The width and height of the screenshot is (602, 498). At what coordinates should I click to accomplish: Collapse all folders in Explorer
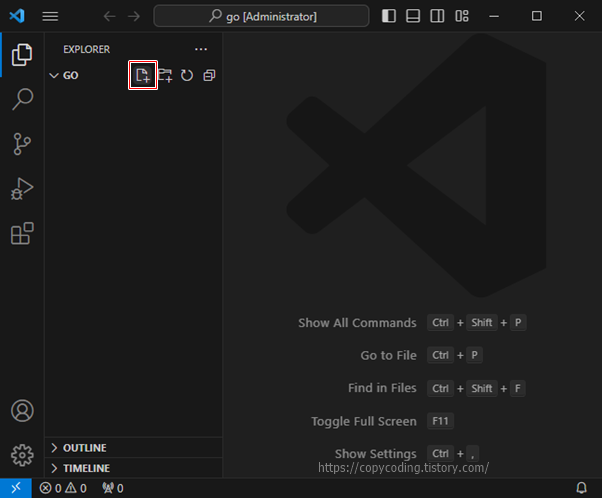209,75
